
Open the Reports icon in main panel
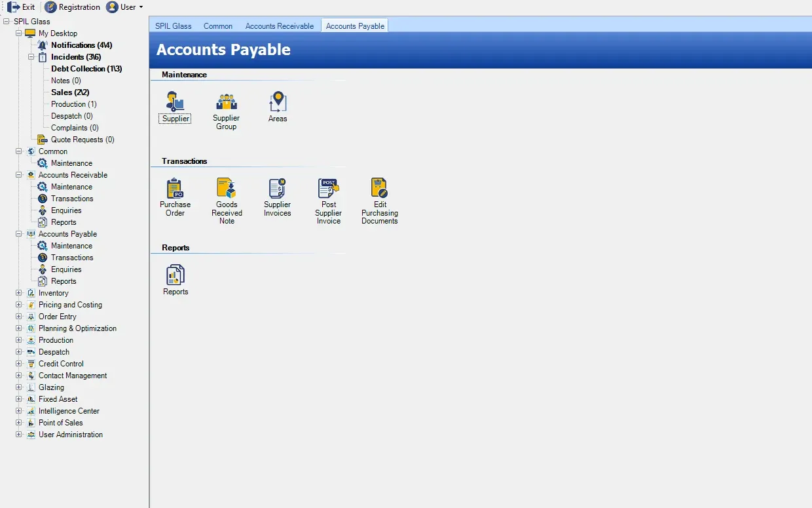pos(175,275)
